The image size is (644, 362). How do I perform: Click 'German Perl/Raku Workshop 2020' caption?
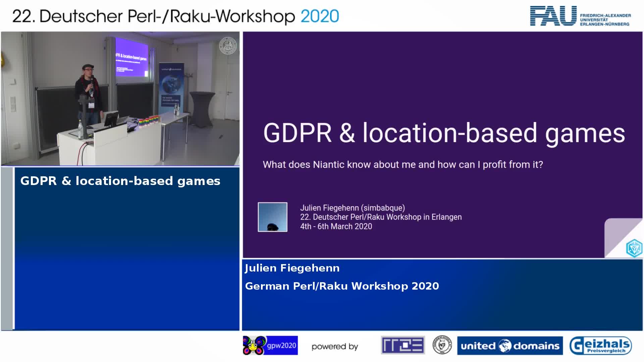(342, 286)
